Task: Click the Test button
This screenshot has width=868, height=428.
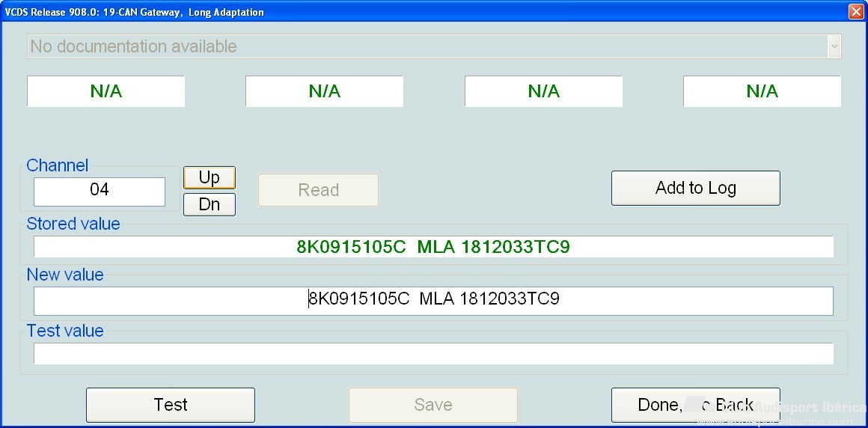Action: 171,405
